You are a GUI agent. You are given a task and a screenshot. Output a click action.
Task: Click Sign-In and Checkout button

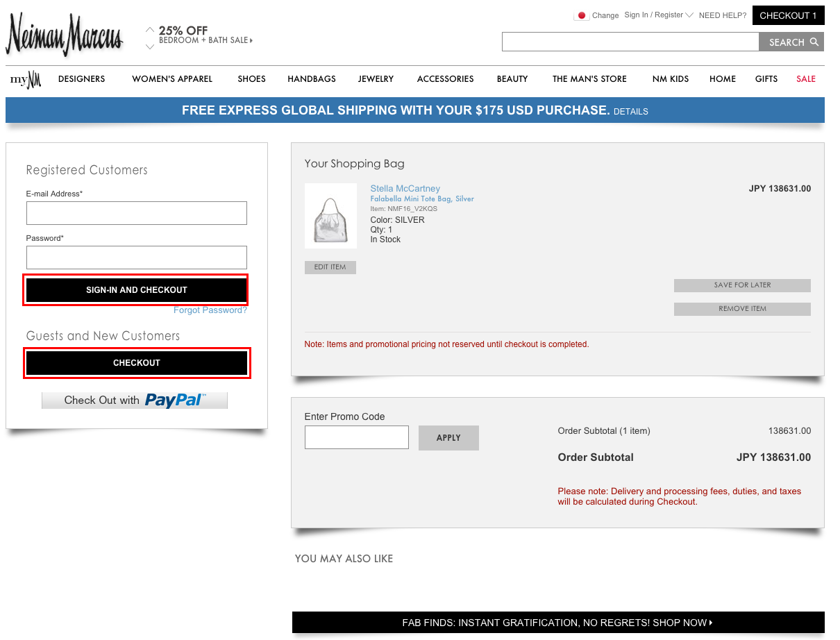click(x=137, y=289)
